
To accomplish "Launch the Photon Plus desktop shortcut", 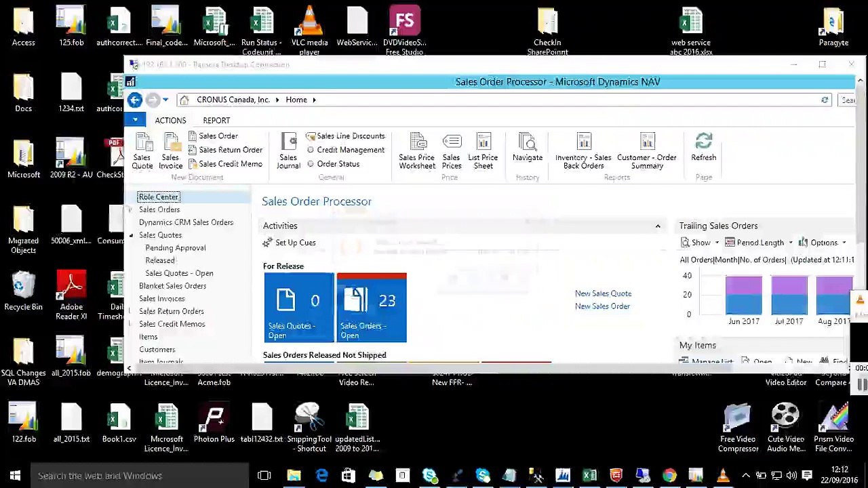I will point(214,424).
